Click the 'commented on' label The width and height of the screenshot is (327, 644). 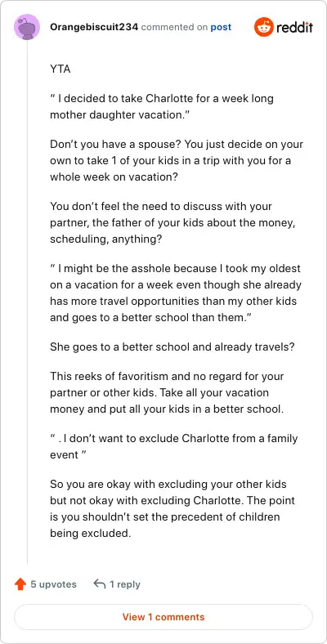click(174, 27)
